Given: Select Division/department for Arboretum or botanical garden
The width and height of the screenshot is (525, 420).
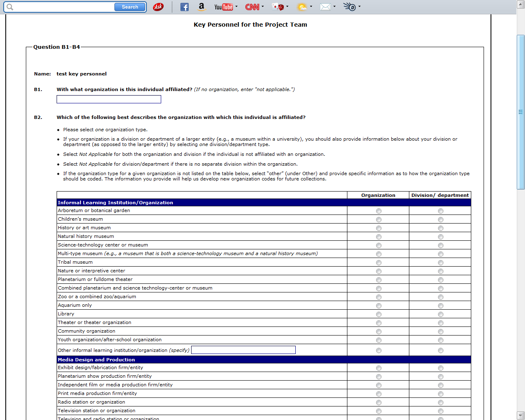Looking at the screenshot, I should tap(441, 211).
